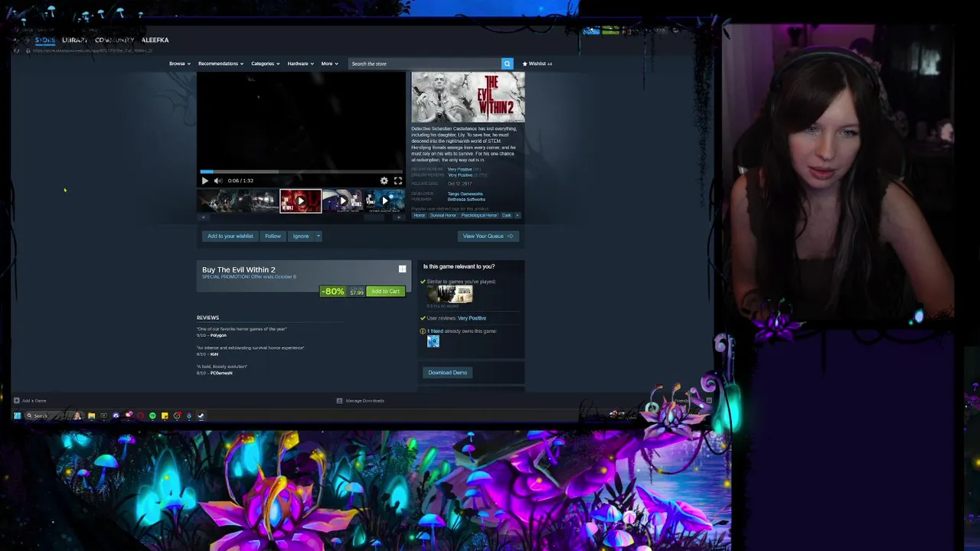Screen dimensions: 980x551
Task: Click Windows platform icon in purchase box
Action: click(402, 269)
